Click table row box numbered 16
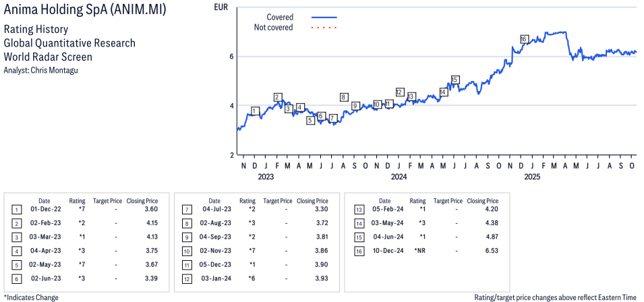The height and width of the screenshot is (302, 644). tap(357, 250)
